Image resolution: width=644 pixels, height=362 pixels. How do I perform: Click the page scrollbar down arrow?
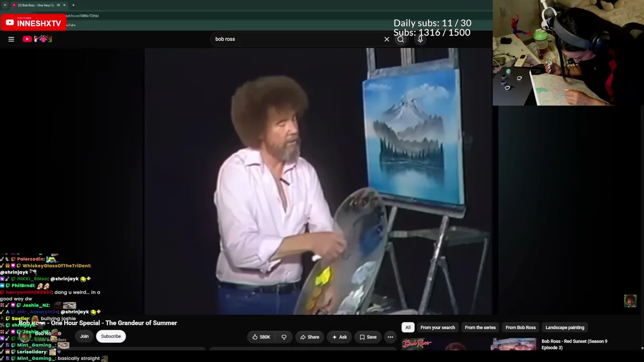pyautogui.click(x=642, y=348)
